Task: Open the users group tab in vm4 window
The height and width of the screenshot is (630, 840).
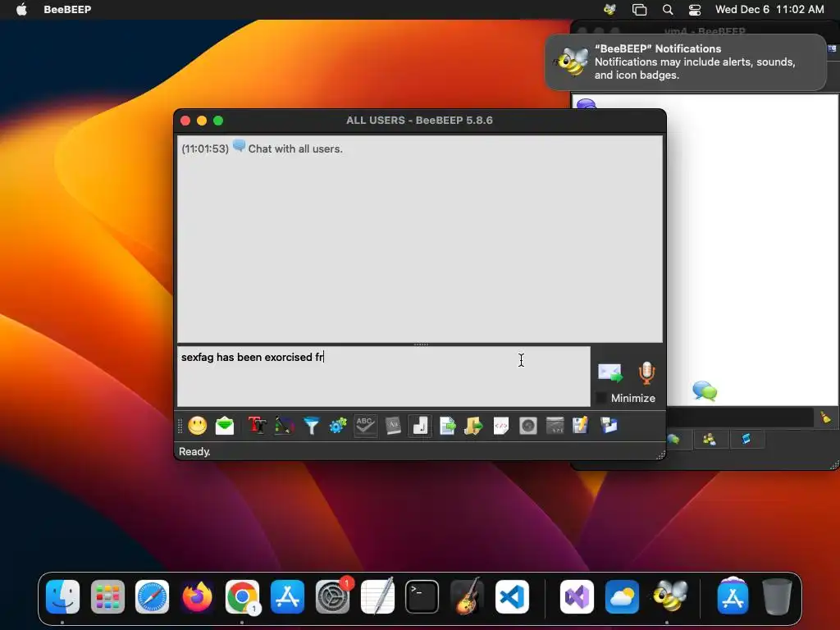Action: (x=710, y=440)
